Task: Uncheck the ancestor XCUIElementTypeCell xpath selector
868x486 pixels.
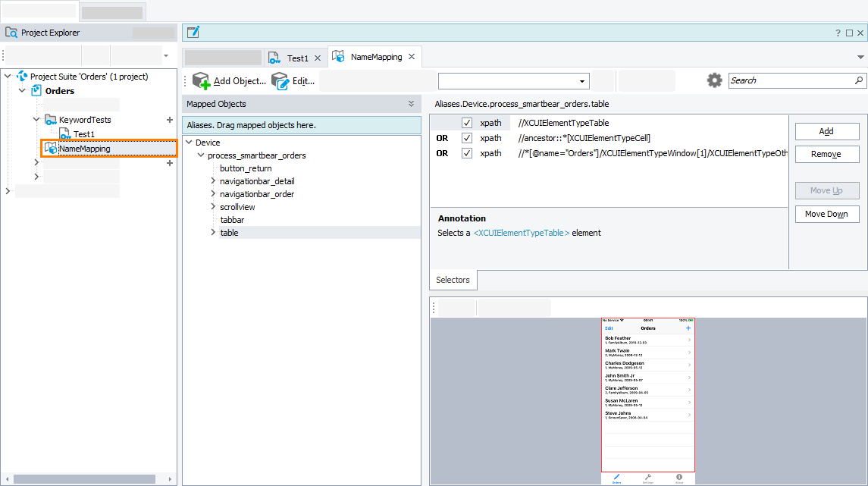Action: pos(467,138)
